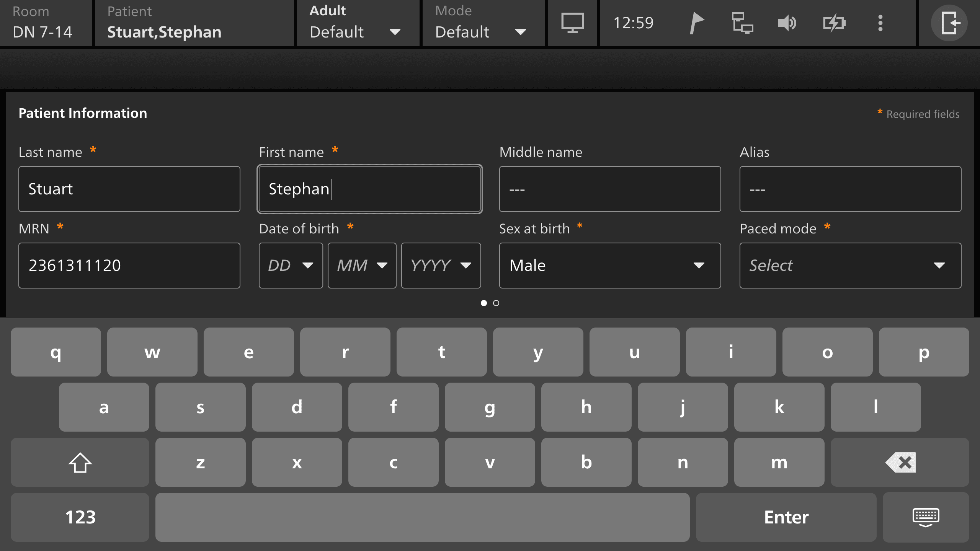Open the Sex at birth dropdown

[610, 265]
